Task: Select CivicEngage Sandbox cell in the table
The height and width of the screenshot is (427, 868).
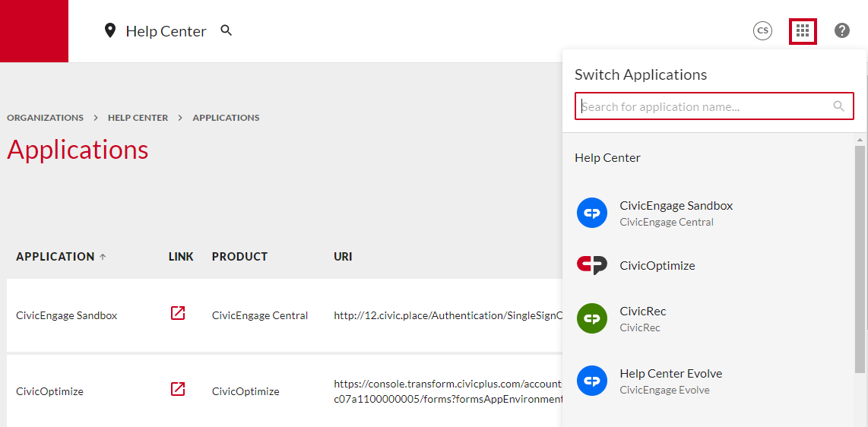Action: 66,316
